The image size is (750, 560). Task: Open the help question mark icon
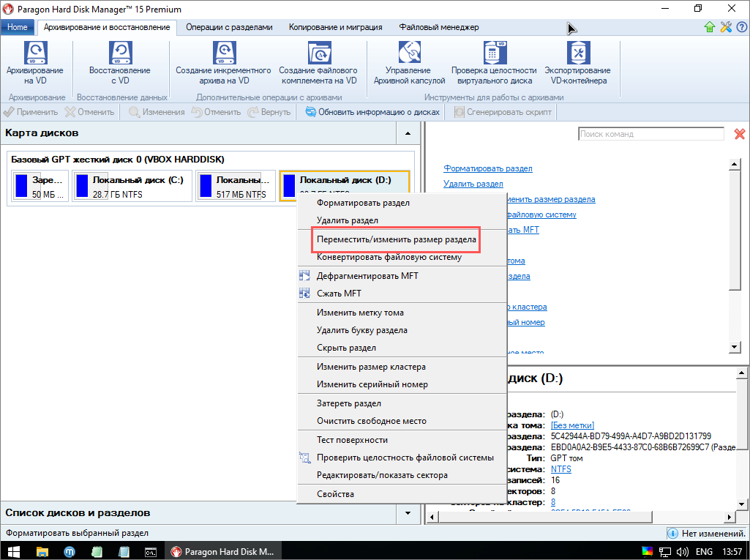[742, 27]
